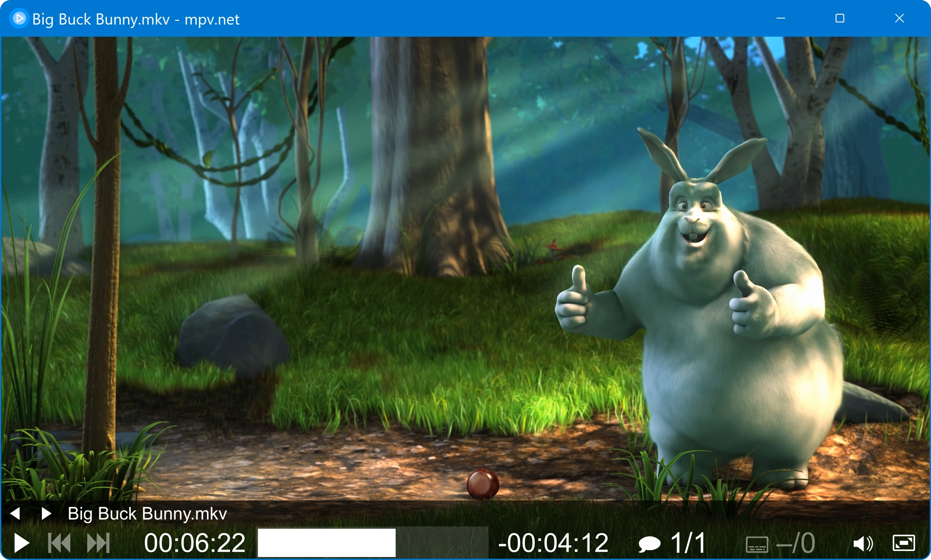The height and width of the screenshot is (560, 931).
Task: Mute audio with the speaker icon
Action: [862, 544]
